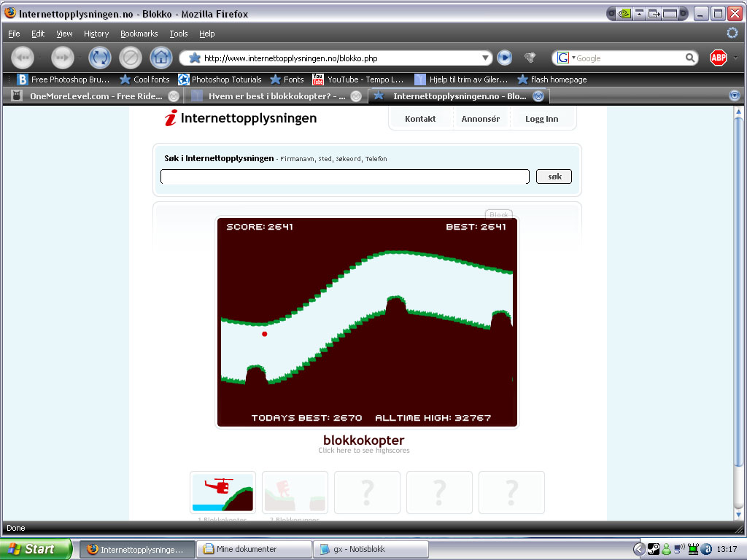Click the Steam tray icon
This screenshot has width=747, height=560.
[x=653, y=549]
